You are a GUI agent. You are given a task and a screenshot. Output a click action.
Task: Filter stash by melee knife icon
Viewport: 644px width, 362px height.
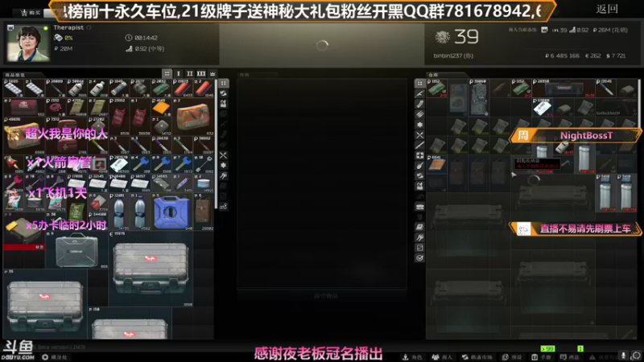pos(419,145)
